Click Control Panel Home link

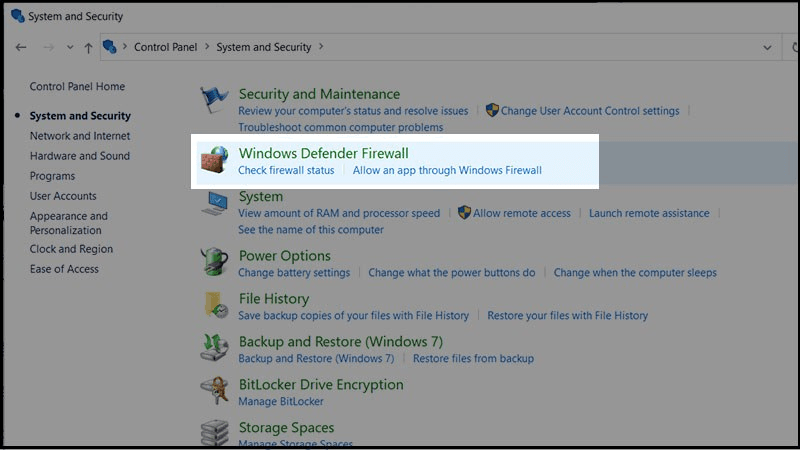pos(77,87)
